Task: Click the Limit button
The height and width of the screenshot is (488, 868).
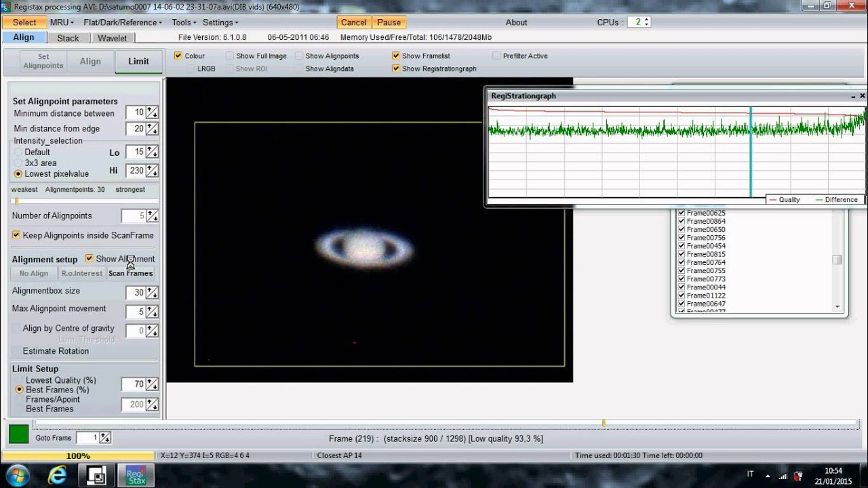Action: coord(138,62)
